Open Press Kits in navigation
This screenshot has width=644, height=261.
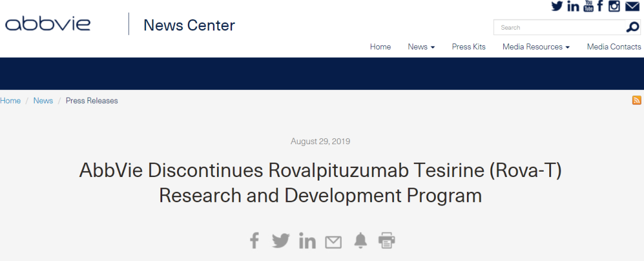point(469,47)
